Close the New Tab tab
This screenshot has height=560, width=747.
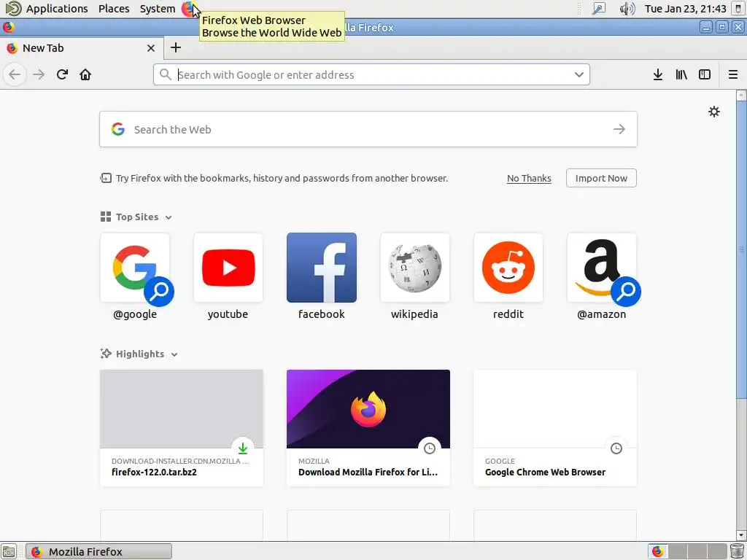(150, 48)
